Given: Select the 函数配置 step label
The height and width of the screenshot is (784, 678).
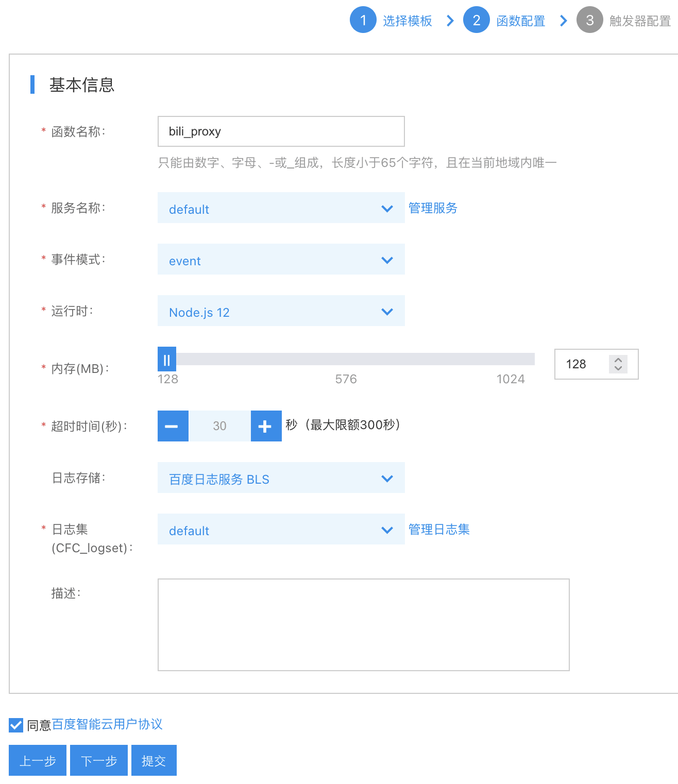Looking at the screenshot, I should click(x=520, y=20).
